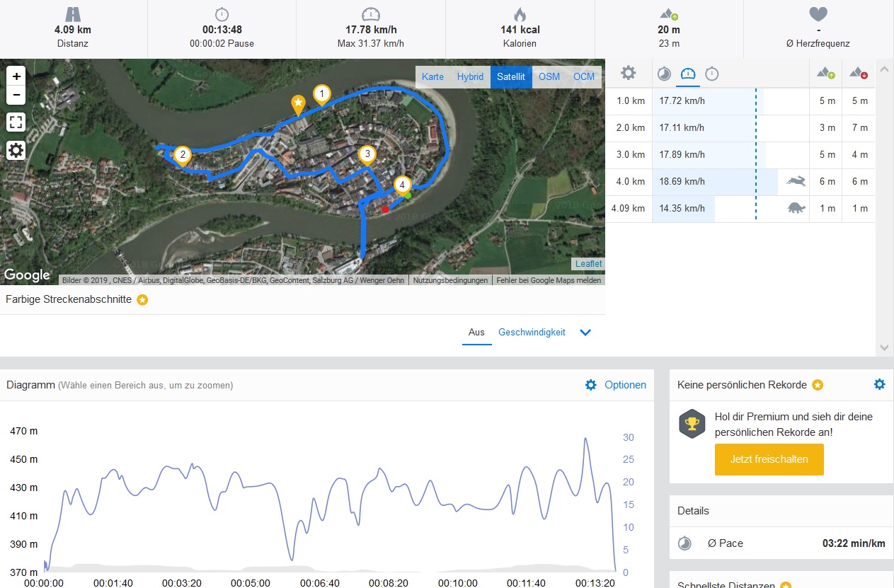Select kilometer marker 1 on the route
The image size is (894, 588).
click(323, 95)
